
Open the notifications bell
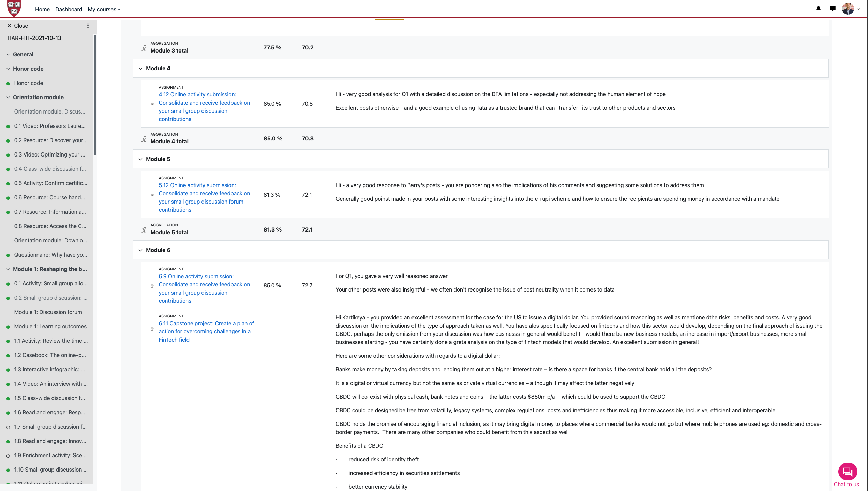pos(818,9)
